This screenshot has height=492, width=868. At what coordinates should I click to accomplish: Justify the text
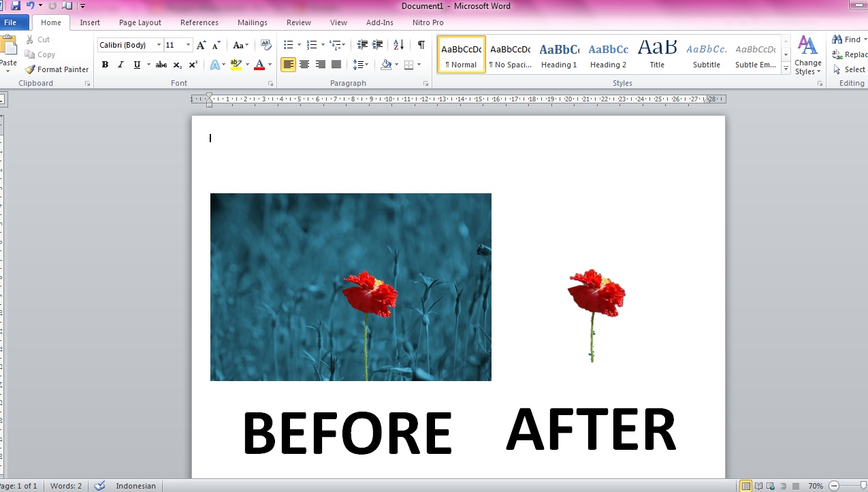pyautogui.click(x=336, y=65)
